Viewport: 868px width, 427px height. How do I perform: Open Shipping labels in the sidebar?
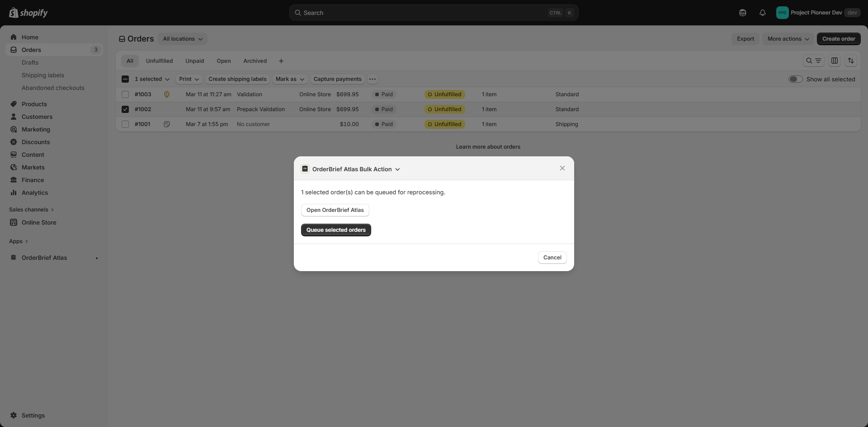click(x=43, y=75)
